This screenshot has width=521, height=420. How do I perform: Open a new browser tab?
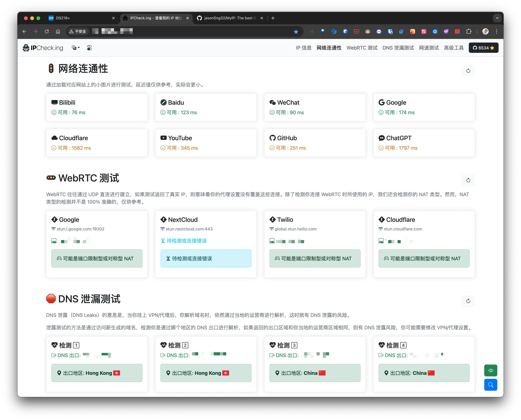tap(273, 18)
